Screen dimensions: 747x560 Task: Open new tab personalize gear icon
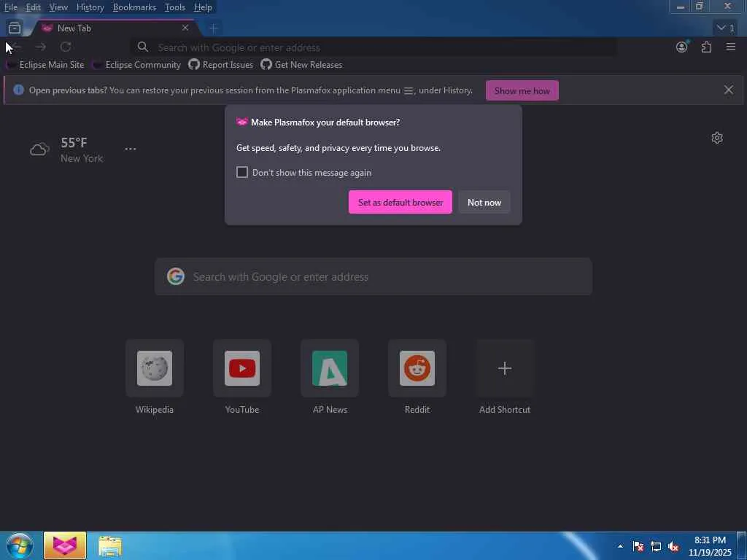tap(717, 138)
